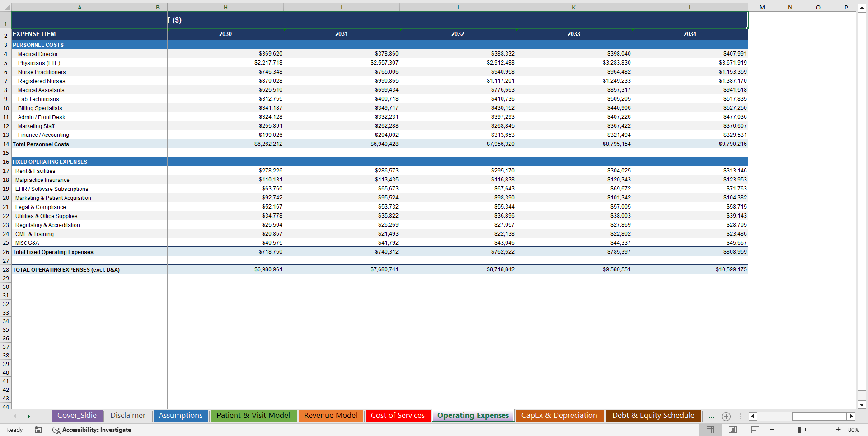
Task: Select the column L header
Action: (690, 7)
